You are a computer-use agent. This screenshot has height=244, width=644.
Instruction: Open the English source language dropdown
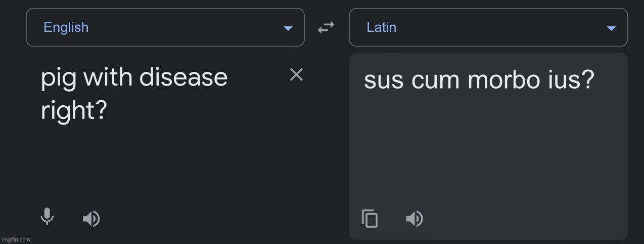tap(165, 27)
